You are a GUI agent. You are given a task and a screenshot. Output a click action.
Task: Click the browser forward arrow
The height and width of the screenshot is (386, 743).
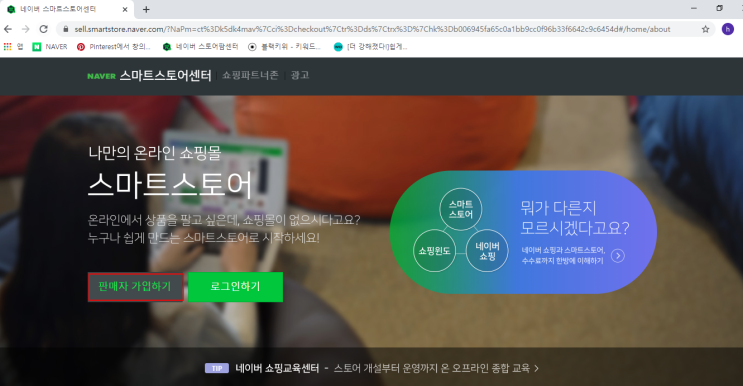26,29
